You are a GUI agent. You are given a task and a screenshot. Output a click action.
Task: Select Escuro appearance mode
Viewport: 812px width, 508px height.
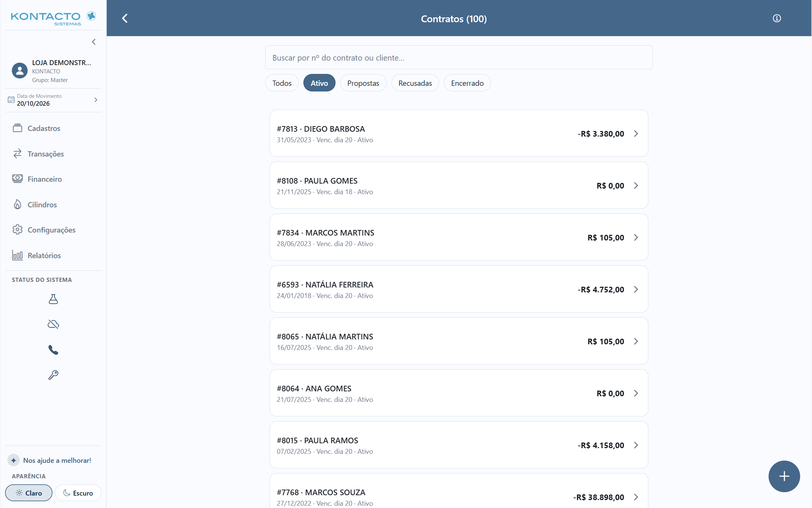(78, 493)
